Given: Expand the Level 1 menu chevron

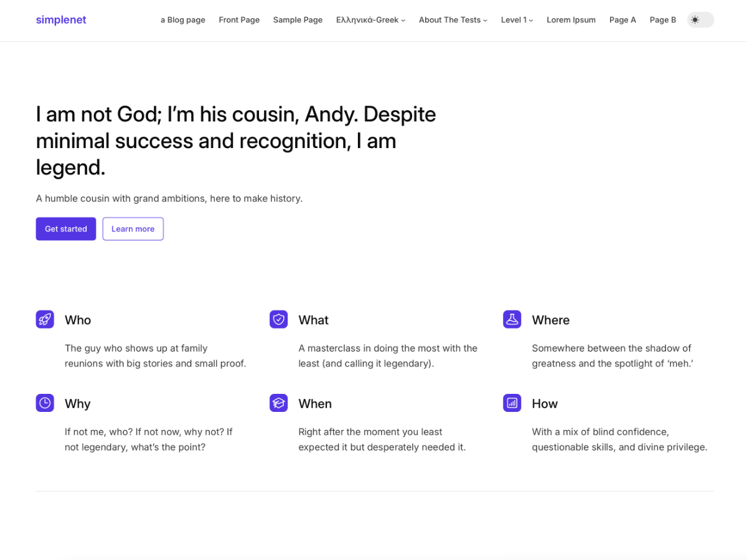Looking at the screenshot, I should point(532,20).
